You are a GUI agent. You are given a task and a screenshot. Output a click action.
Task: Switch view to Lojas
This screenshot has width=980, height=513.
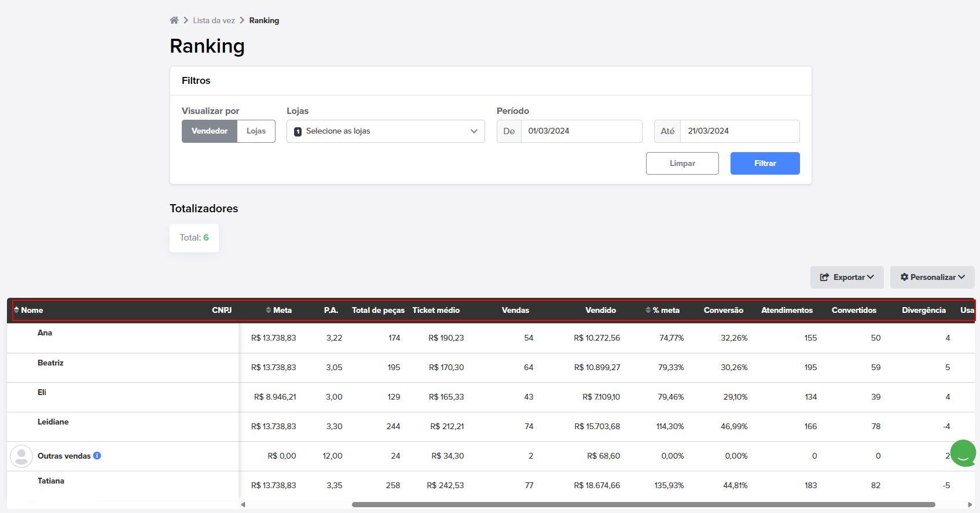[256, 131]
